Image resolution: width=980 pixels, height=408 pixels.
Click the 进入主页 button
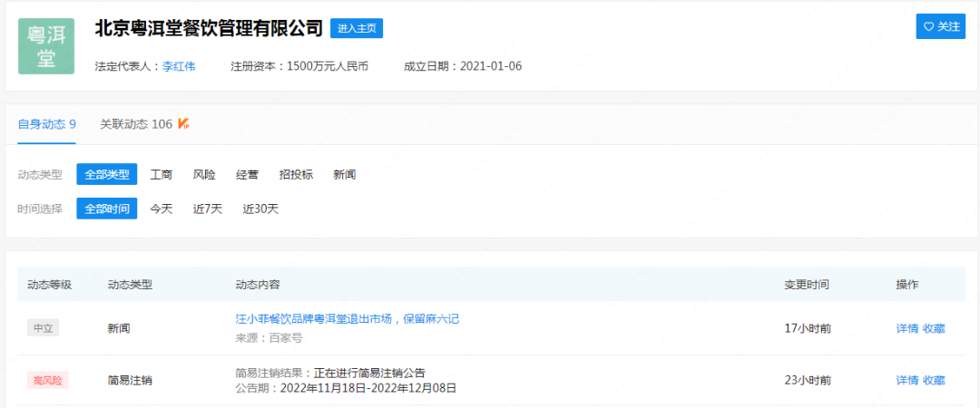tap(357, 28)
